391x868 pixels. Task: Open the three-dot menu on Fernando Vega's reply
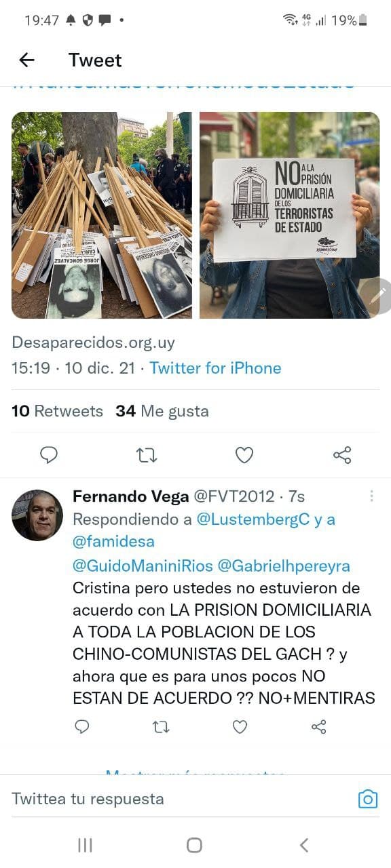click(371, 496)
